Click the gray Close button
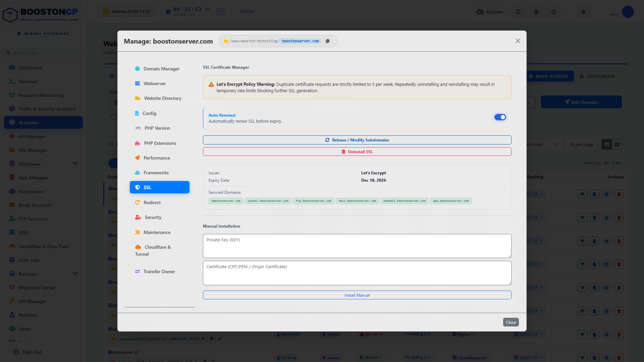 coord(511,322)
